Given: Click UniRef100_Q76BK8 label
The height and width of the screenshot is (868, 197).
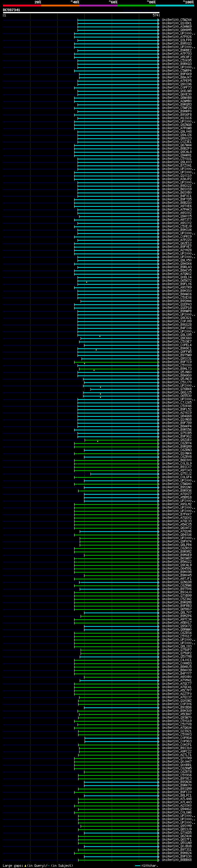Looking at the screenshot, I should [176, 389].
